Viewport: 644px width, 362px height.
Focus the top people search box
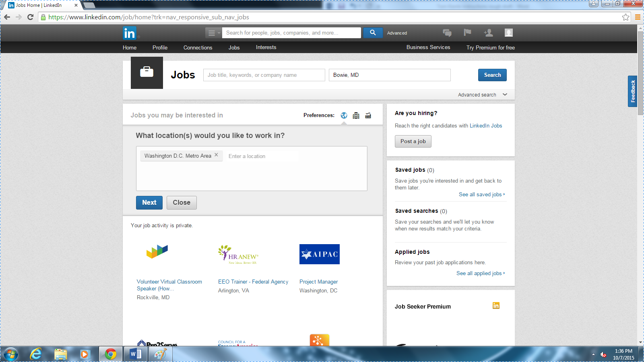pyautogui.click(x=291, y=33)
